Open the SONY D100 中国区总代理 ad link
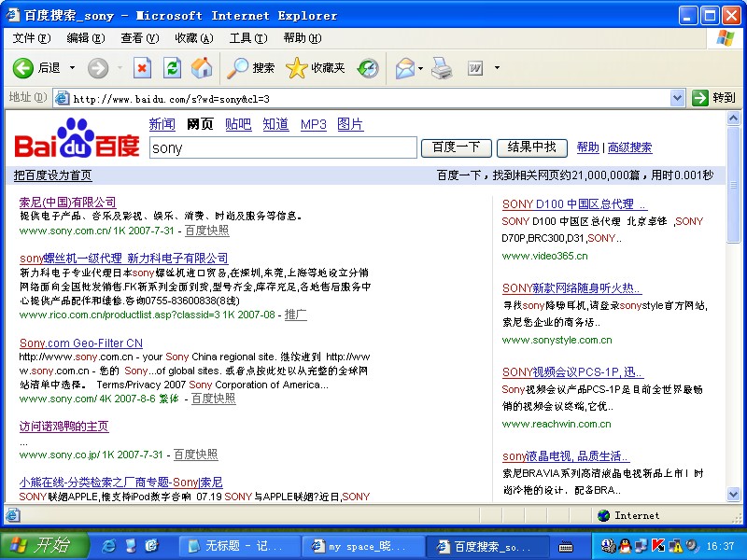Screen dimensions: 747x560 point(574,204)
